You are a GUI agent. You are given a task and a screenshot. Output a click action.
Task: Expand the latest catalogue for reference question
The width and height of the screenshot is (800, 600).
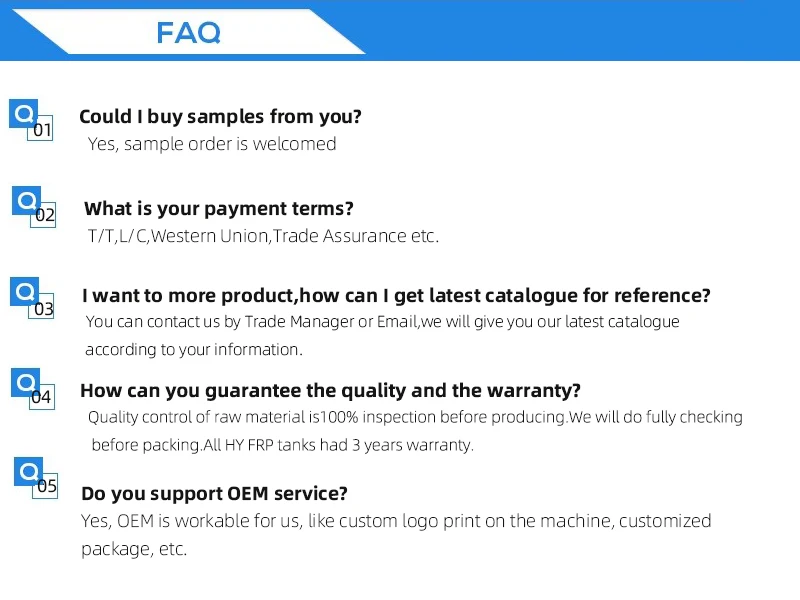click(x=396, y=296)
